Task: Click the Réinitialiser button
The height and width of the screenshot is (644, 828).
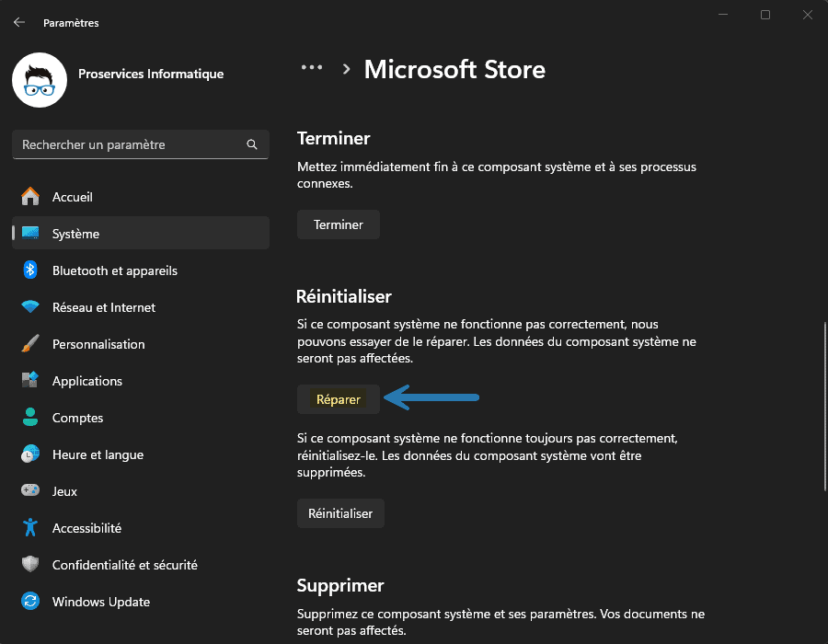Action: point(340,513)
